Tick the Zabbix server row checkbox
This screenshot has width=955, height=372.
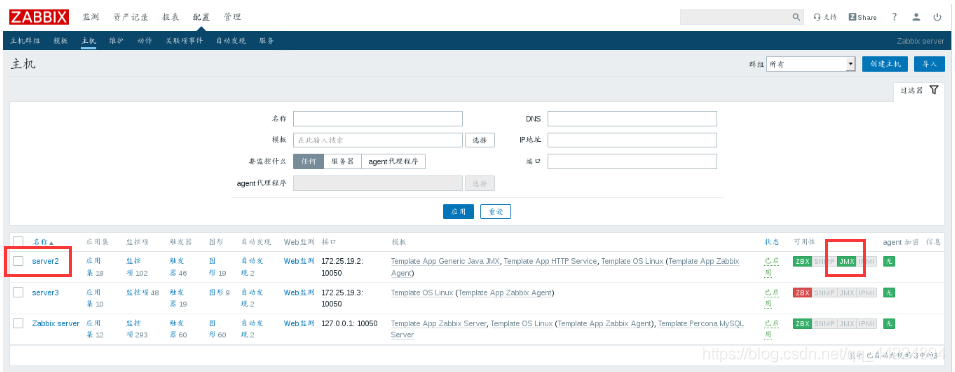18,323
